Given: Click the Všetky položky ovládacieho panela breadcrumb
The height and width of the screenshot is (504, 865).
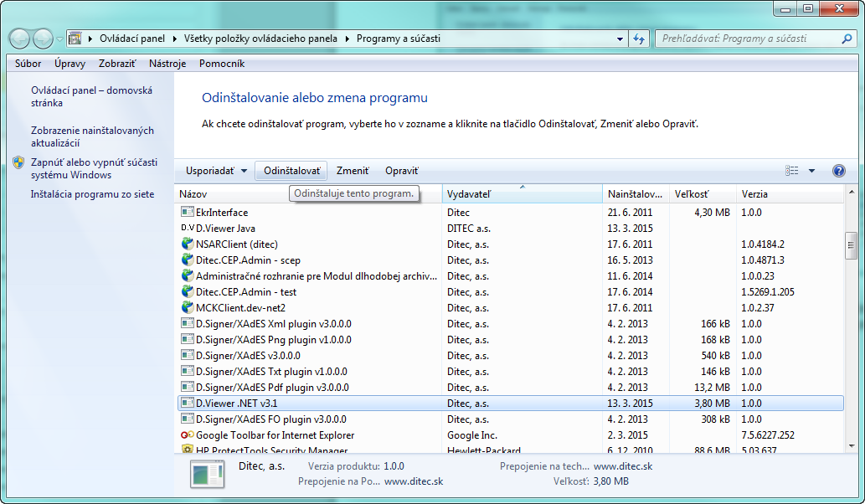Looking at the screenshot, I should click(x=260, y=39).
